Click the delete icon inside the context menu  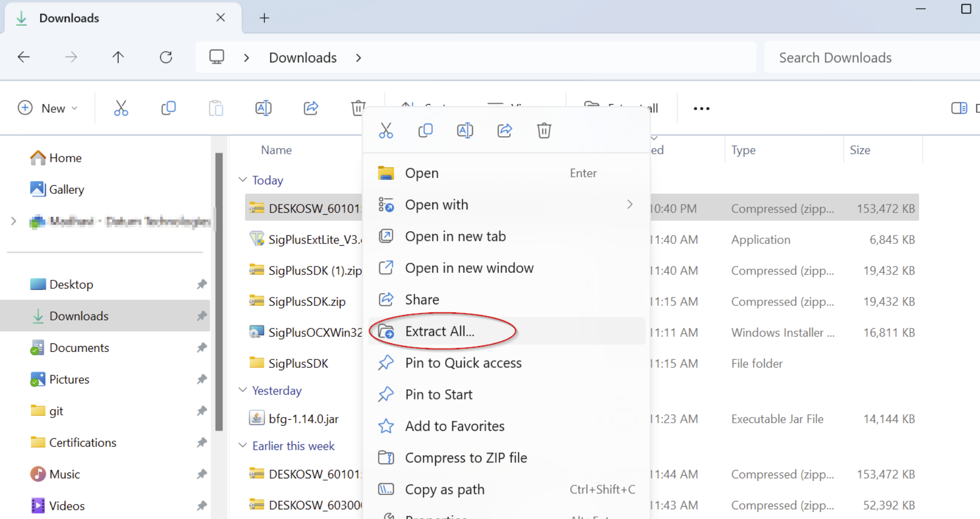pos(544,130)
